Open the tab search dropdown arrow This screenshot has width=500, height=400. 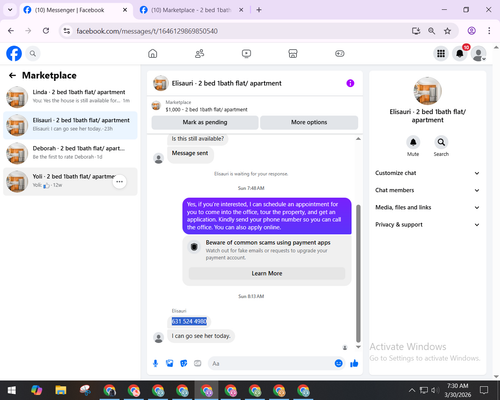coord(10,10)
